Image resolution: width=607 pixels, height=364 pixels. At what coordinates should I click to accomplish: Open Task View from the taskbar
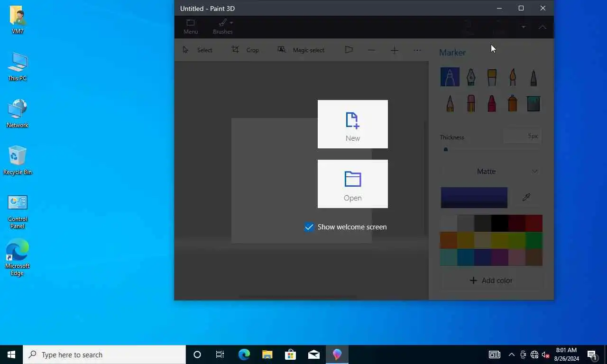coord(220,355)
